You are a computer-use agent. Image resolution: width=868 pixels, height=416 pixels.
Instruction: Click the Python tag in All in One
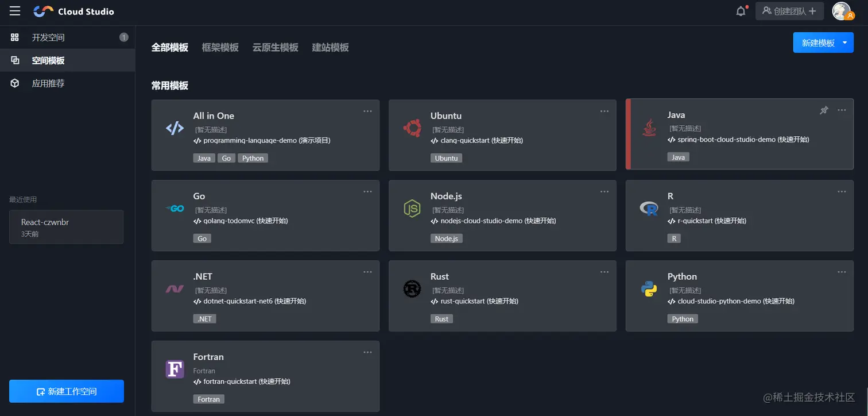253,158
